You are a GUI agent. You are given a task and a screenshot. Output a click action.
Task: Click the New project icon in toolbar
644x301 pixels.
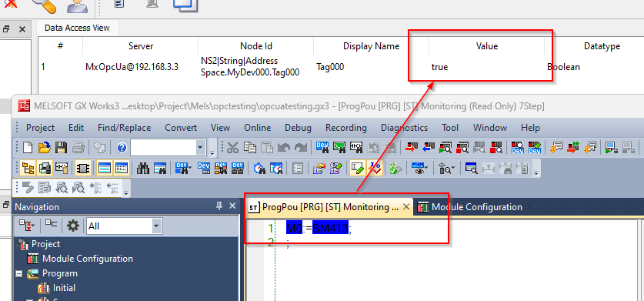28,147
